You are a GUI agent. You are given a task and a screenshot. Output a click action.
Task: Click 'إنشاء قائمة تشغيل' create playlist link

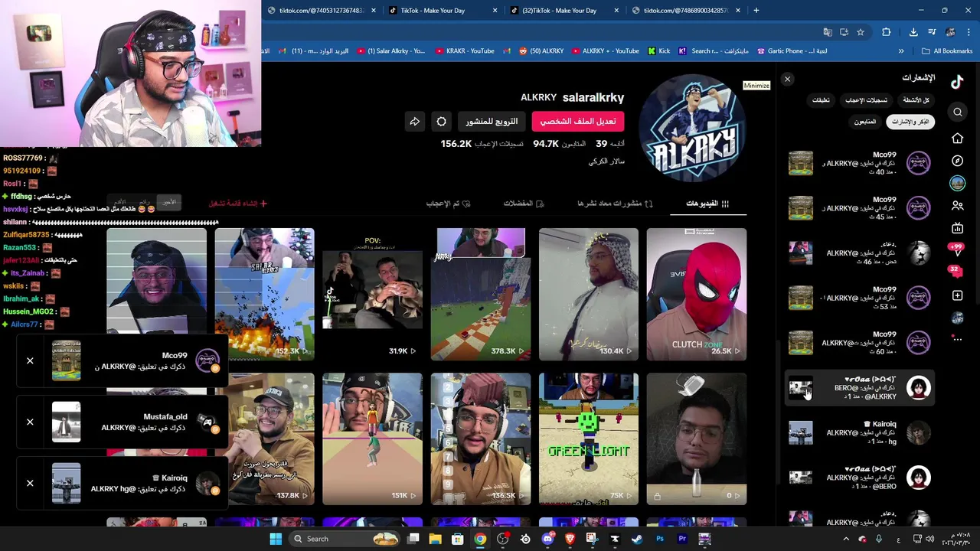pyautogui.click(x=238, y=204)
